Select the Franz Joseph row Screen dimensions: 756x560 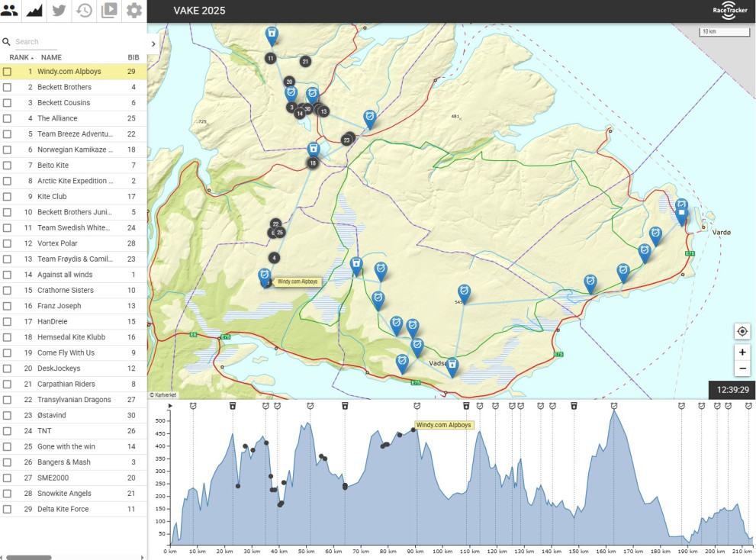73,306
